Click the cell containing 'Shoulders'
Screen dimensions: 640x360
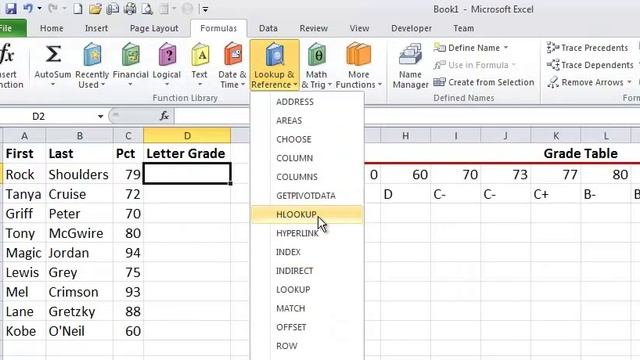pos(79,174)
